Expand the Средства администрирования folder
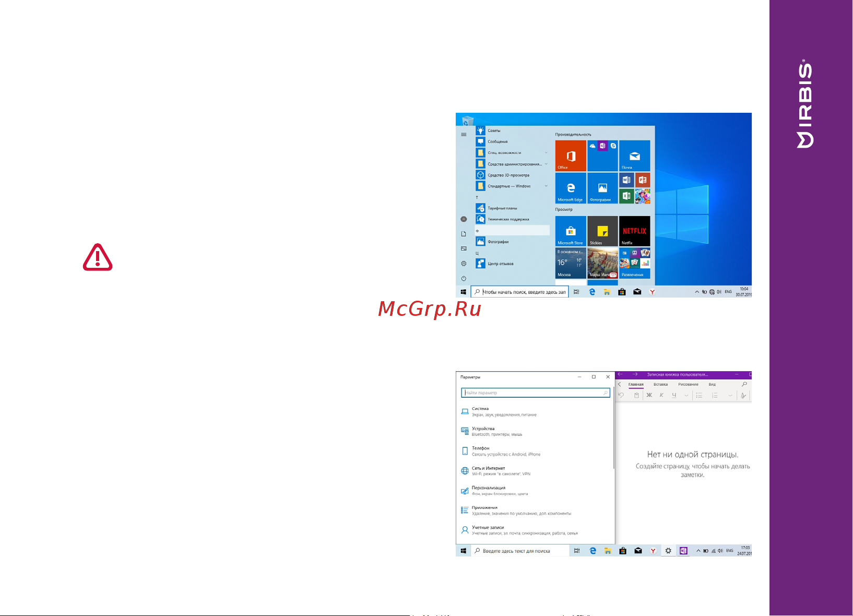Viewport: 853px width, 616px height. (x=512, y=164)
